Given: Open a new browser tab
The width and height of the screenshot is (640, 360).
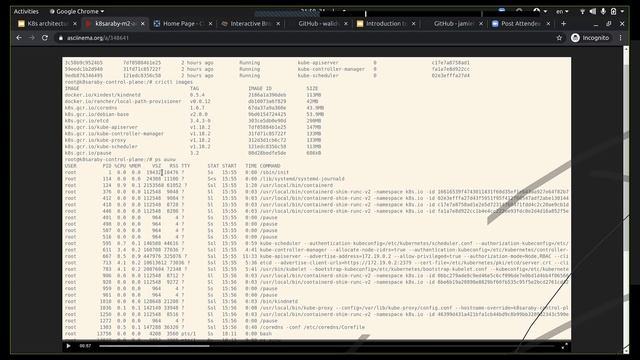Looking at the screenshot, I should pyautogui.click(x=563, y=24).
